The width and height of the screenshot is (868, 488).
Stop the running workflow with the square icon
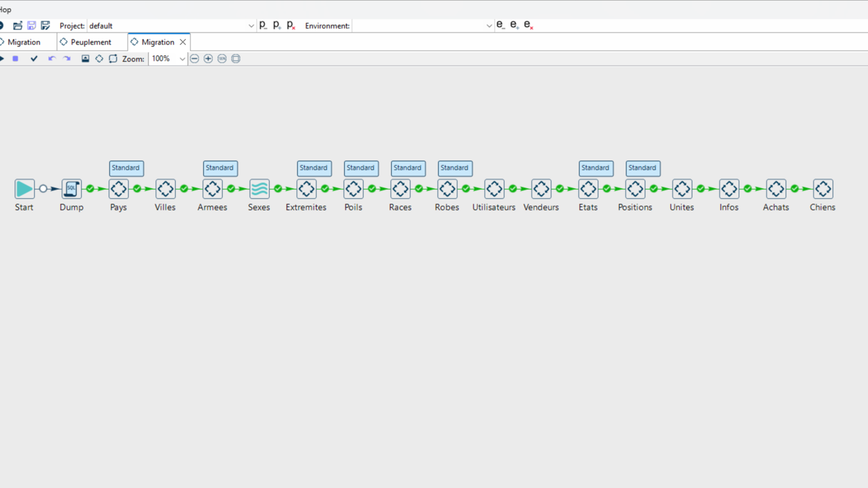click(16, 59)
